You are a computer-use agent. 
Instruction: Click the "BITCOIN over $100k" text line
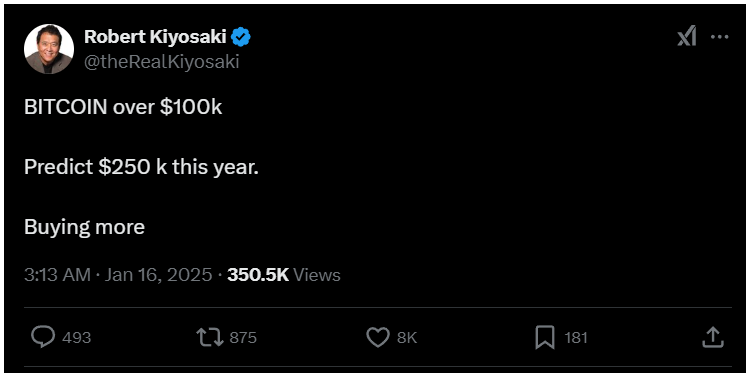point(123,107)
